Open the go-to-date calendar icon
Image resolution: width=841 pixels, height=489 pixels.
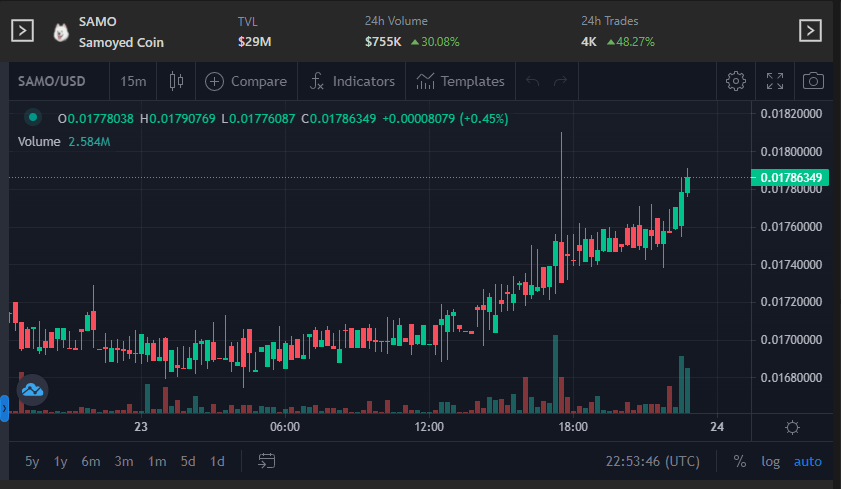(266, 461)
